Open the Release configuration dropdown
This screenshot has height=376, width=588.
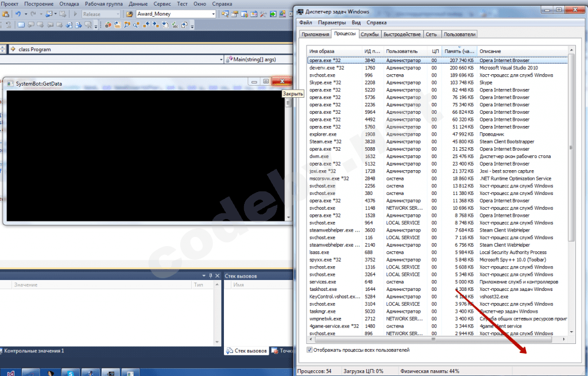coord(118,14)
